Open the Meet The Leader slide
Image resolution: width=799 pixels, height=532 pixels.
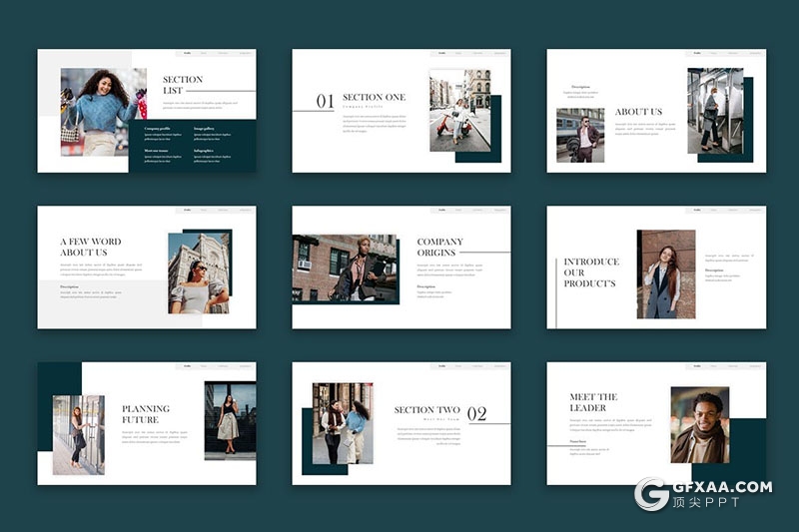click(x=656, y=423)
